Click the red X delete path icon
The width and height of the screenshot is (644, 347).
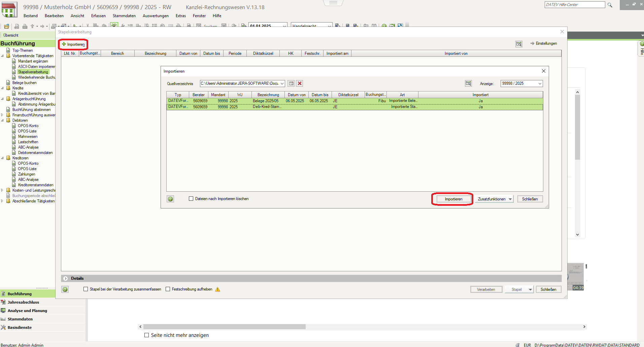(300, 83)
